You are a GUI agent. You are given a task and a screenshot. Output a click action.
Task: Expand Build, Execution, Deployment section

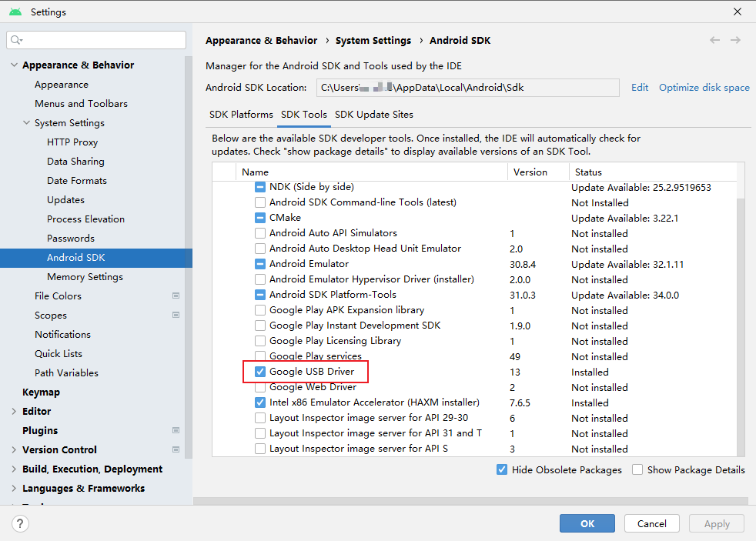14,469
